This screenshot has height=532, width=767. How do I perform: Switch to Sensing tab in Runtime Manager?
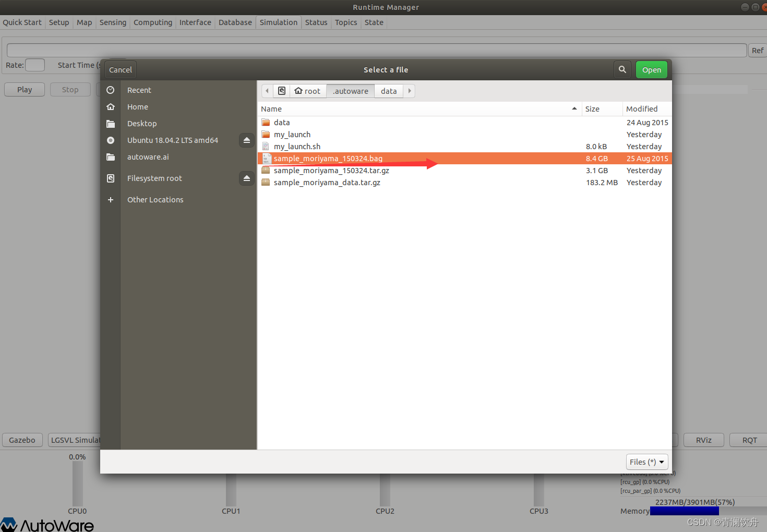tap(113, 22)
